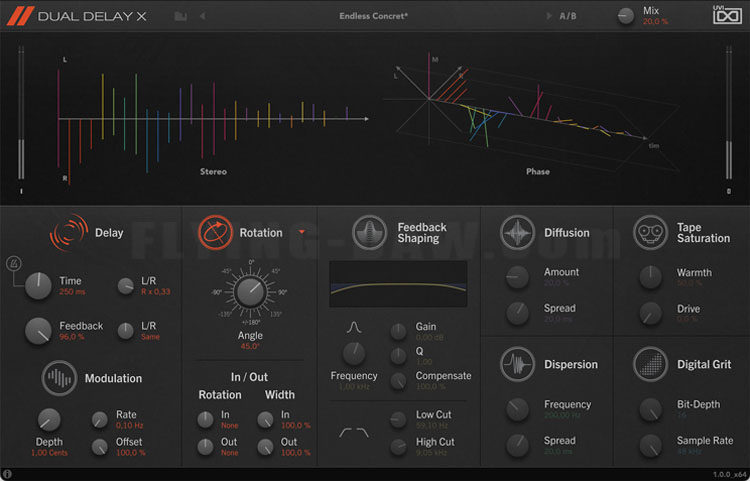Click the Modulation Offset knob

[x=99, y=447]
